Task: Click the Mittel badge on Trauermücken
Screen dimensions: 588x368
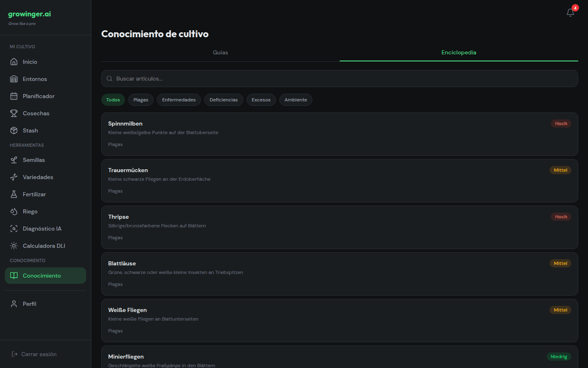Action: point(560,170)
